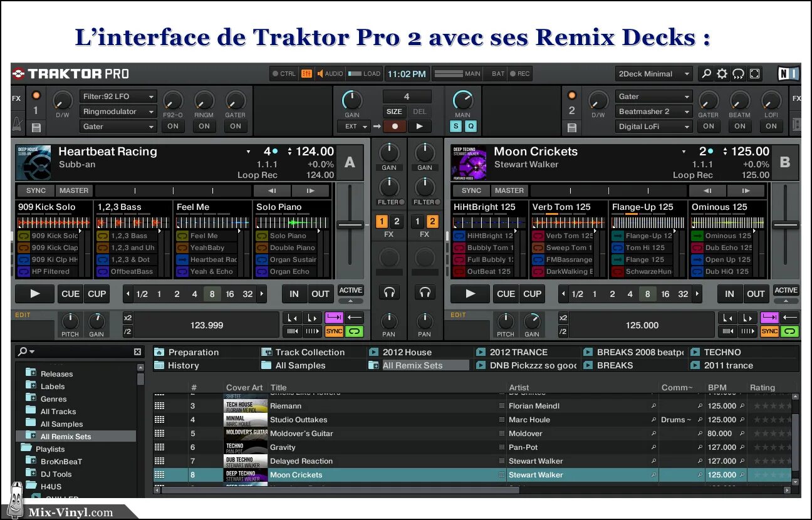Expand the BroKnBeaT playlist folder

31,460
